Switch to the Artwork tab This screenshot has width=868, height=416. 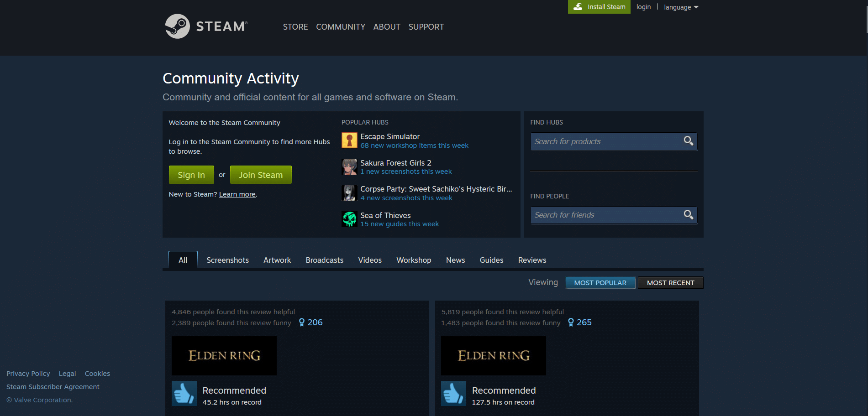277,260
